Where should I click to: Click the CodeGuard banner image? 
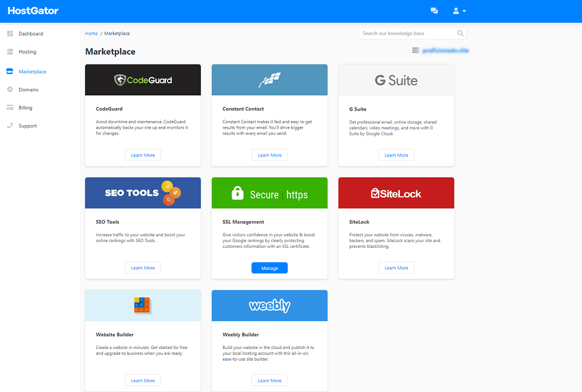tap(143, 80)
